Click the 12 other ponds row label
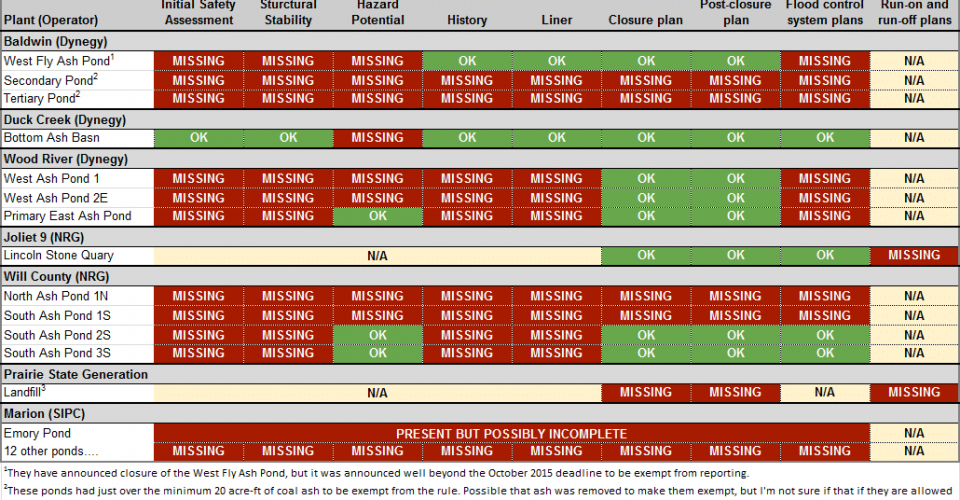The image size is (960, 500). coord(51,451)
